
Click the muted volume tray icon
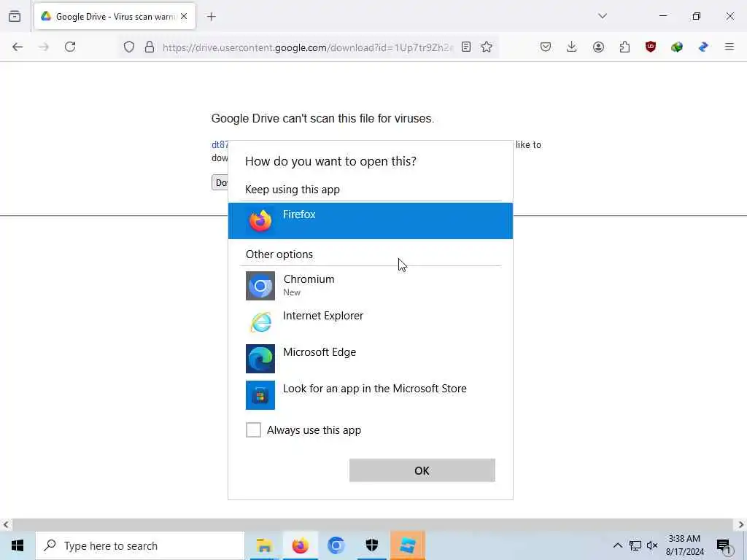coord(652,545)
